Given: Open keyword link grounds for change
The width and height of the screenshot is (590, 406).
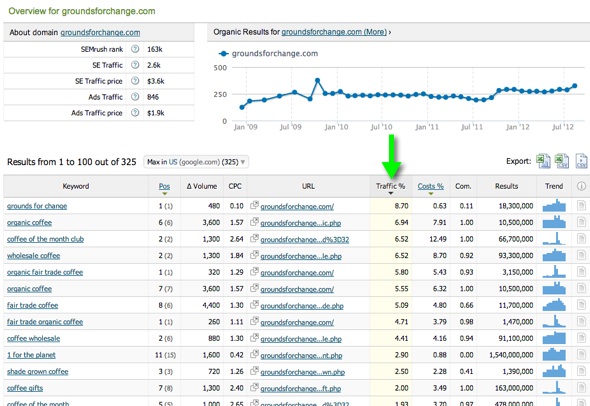Looking at the screenshot, I should point(37,206).
